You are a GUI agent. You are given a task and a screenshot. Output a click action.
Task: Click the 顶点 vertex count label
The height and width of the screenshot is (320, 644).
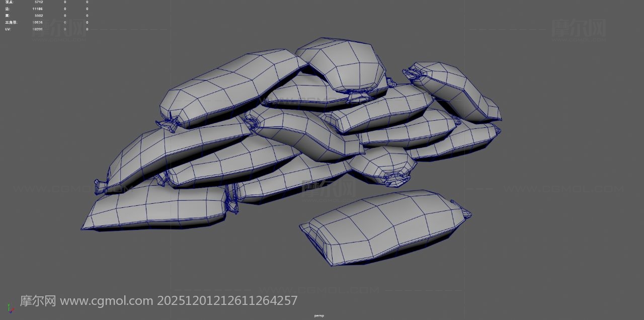(x=9, y=2)
